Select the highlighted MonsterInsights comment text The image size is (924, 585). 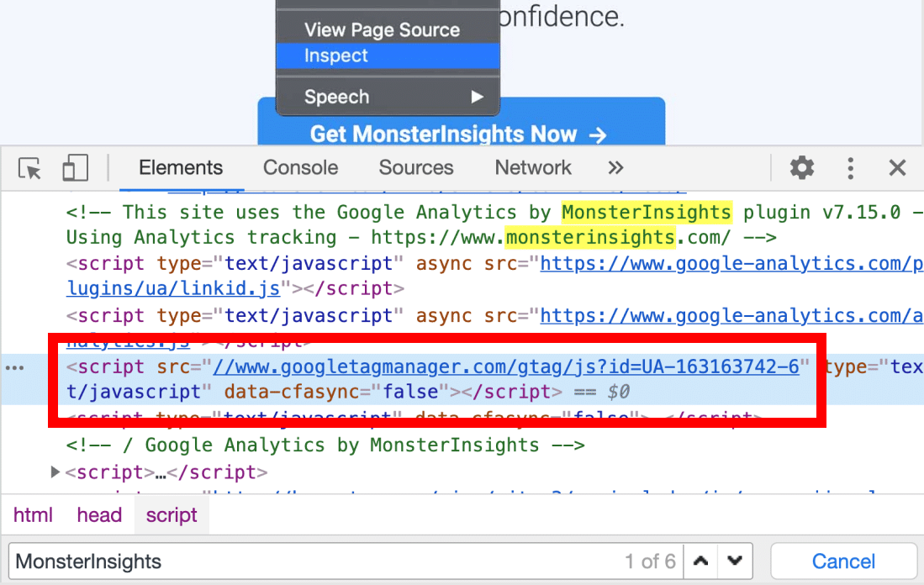click(647, 212)
